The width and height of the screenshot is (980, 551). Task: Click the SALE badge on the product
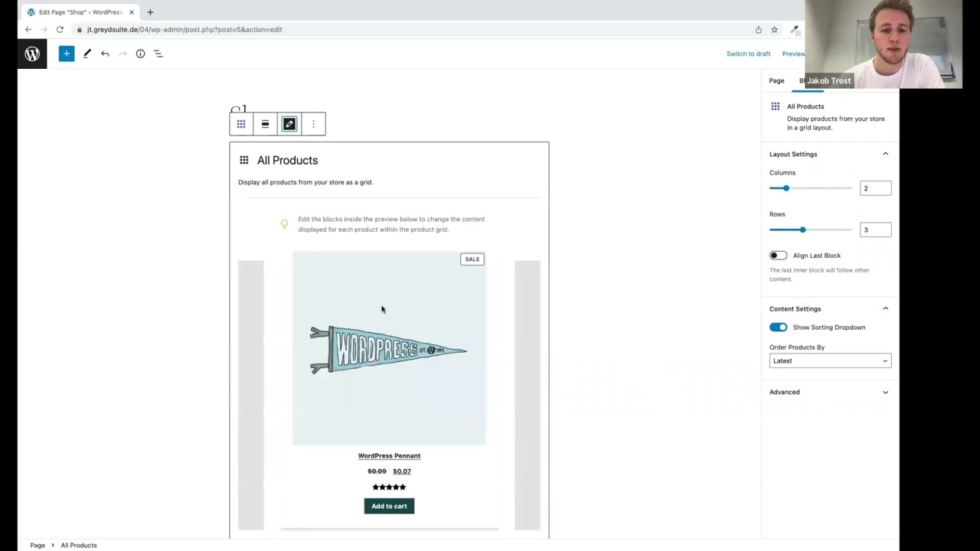pyautogui.click(x=472, y=259)
